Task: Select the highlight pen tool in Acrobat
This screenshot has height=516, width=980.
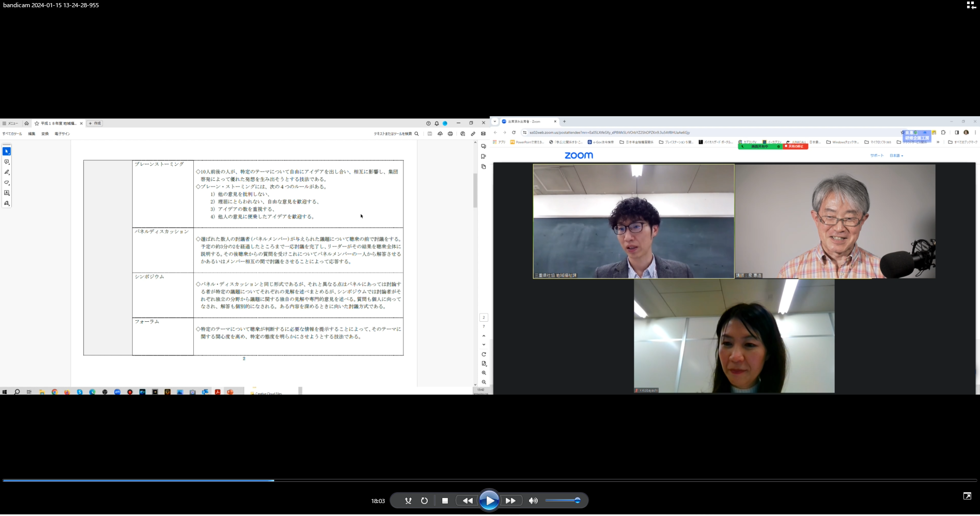Action: (7, 172)
